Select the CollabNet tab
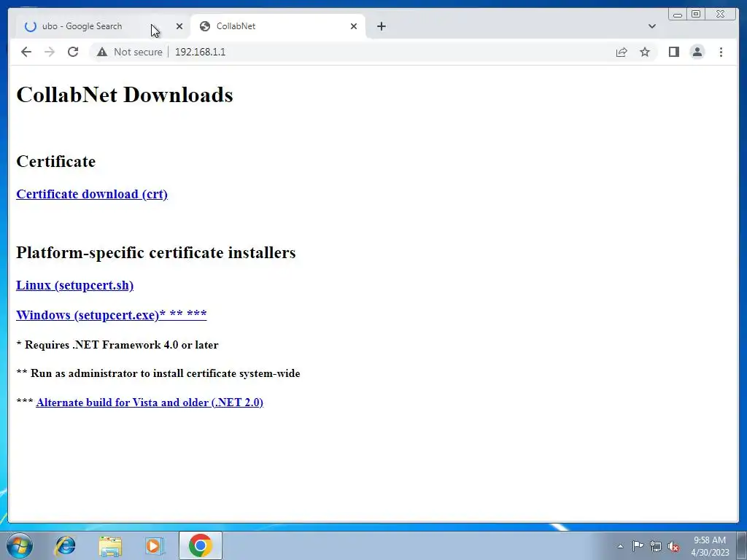The height and width of the screenshot is (560, 747). 278,26
